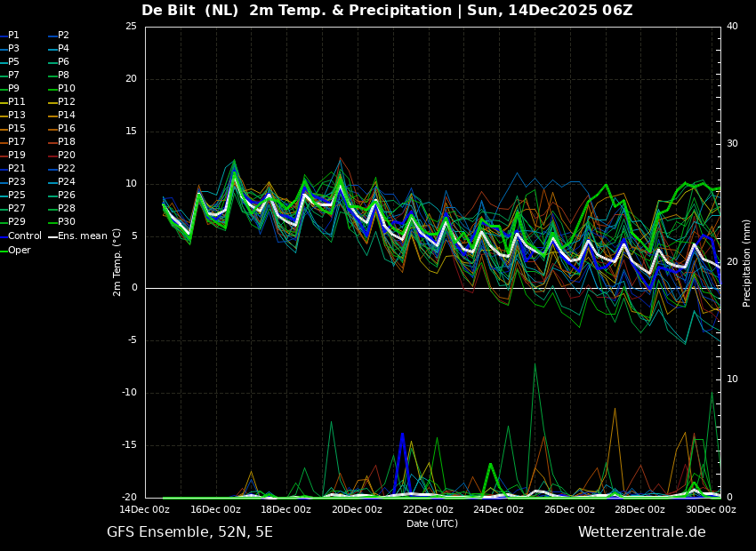The width and height of the screenshot is (756, 551).
Task: Click the P1 legend entry
Action: 13,36
